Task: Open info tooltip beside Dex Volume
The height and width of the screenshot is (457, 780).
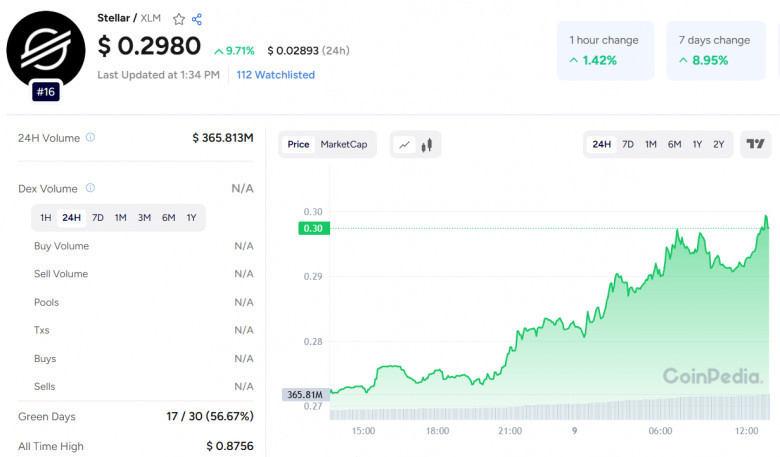Action: 90,187
